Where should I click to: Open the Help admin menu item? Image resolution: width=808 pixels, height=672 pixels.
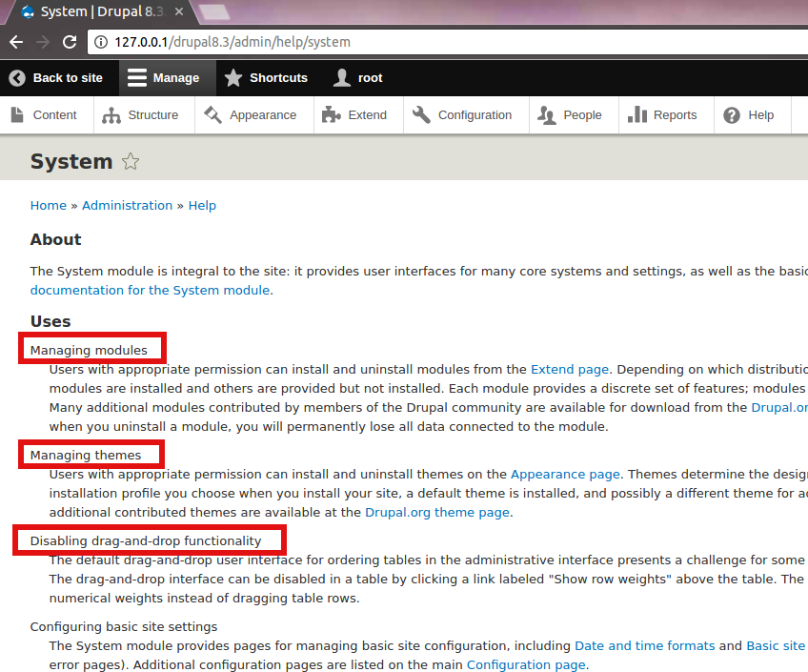(753, 115)
